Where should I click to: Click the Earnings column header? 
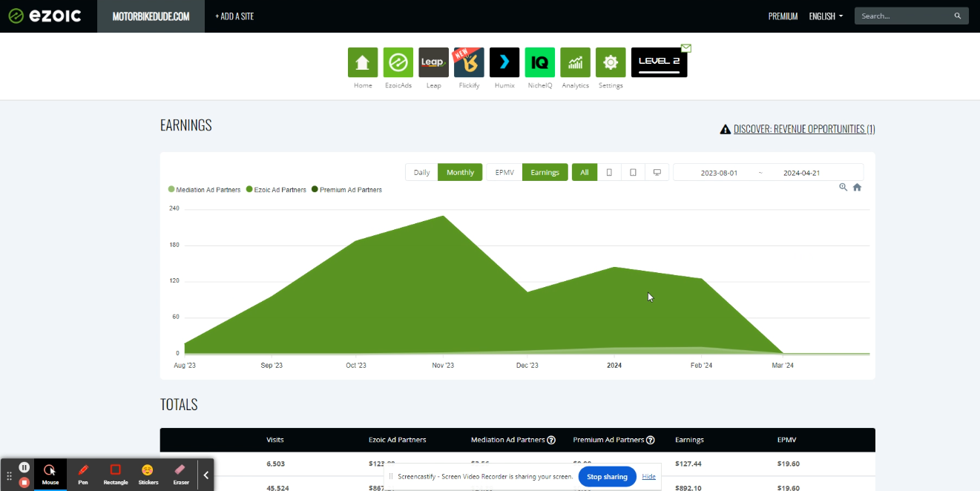coord(689,440)
